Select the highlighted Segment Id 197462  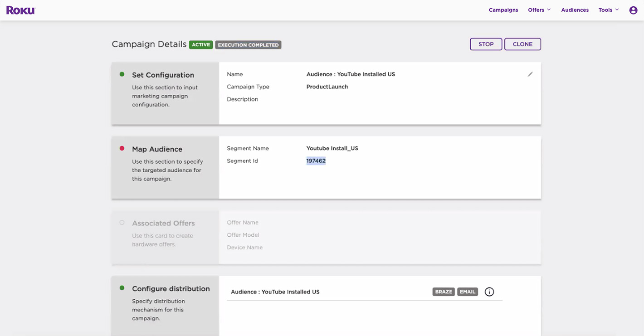click(x=316, y=160)
